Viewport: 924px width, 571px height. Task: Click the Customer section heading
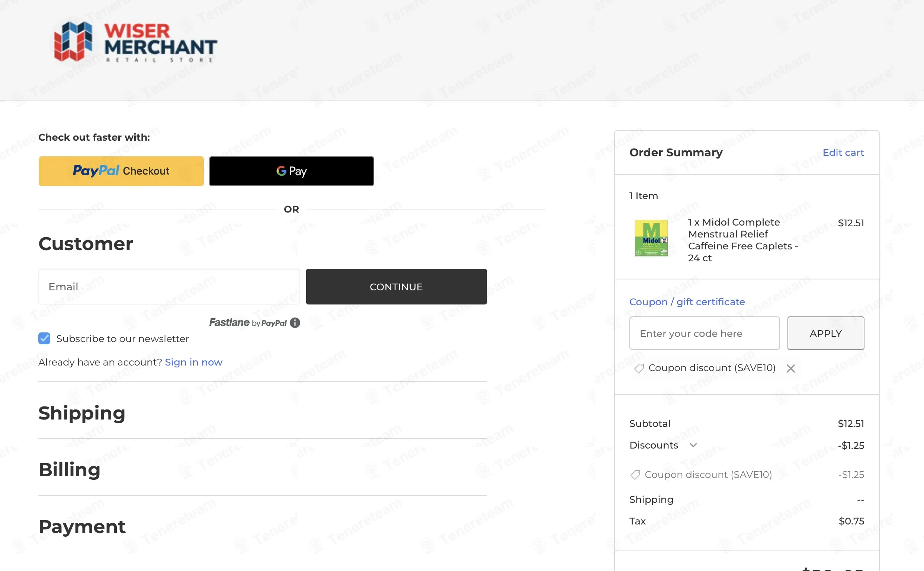(x=86, y=243)
